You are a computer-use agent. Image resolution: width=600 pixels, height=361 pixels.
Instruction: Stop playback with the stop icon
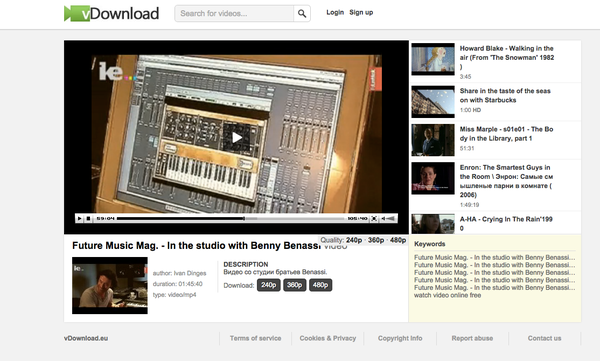[x=88, y=219]
